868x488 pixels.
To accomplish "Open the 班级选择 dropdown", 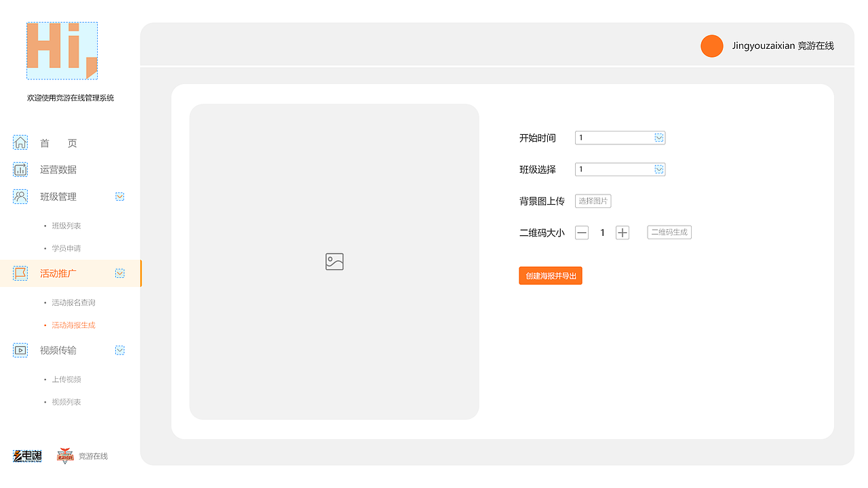I will click(x=620, y=169).
